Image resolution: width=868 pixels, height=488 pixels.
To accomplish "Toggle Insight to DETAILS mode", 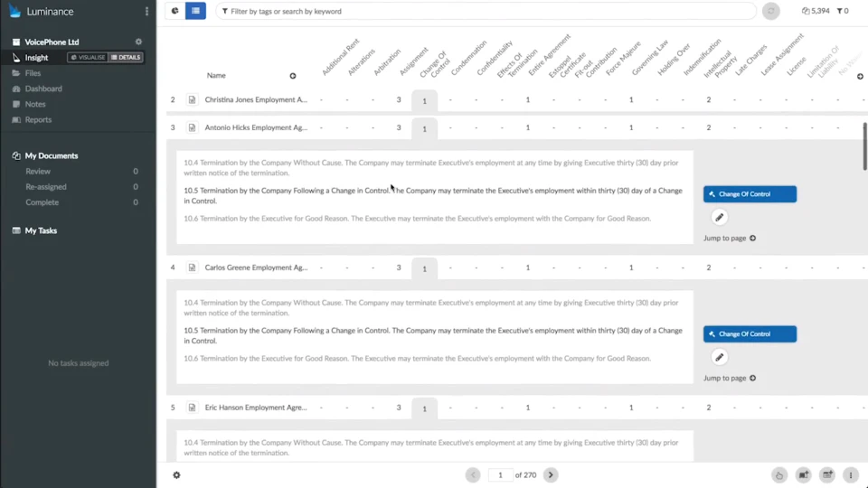I will [126, 58].
